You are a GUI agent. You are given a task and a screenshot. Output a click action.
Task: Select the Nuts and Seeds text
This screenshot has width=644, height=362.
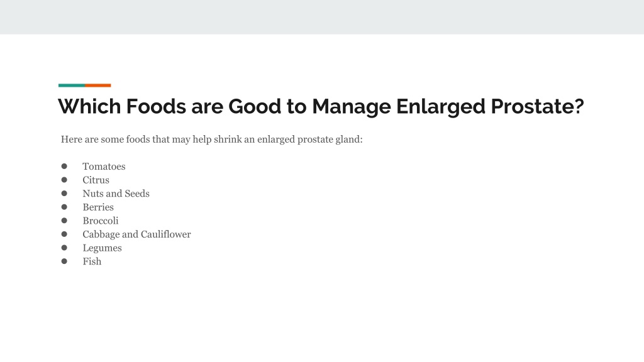[116, 194]
